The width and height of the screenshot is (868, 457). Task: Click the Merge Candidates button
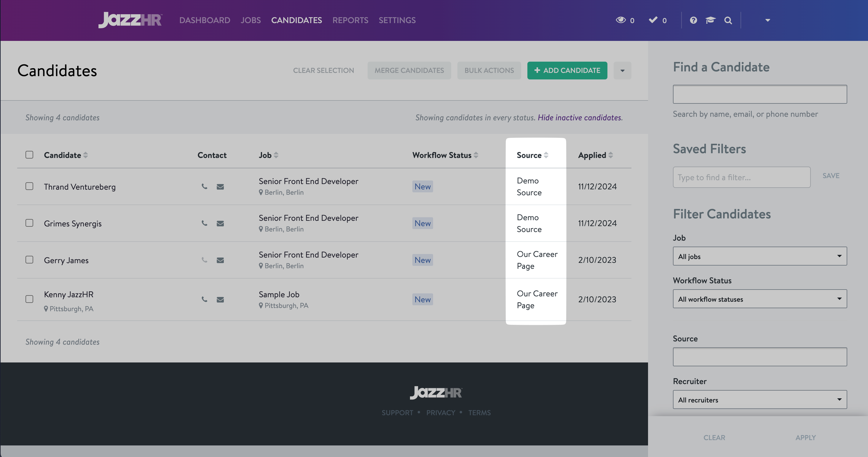(409, 70)
